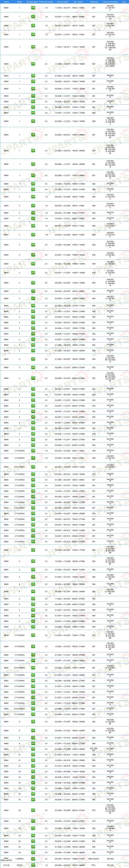Click the E64 body cell in 03.2004 -> 07.2007 row

click(x=94, y=731)
